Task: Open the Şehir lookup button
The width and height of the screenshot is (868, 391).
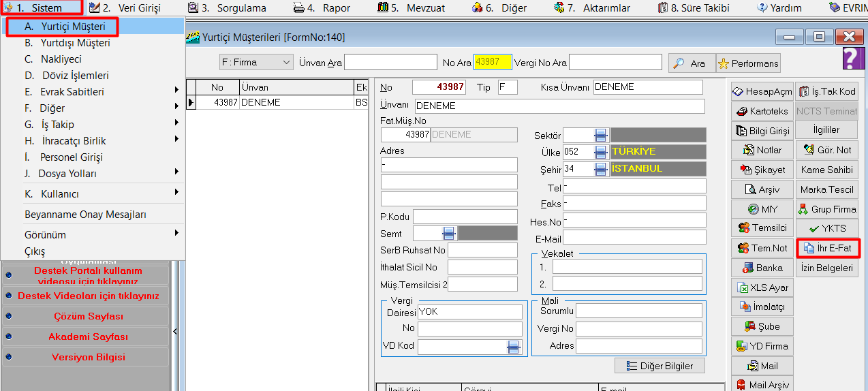Action: [x=601, y=169]
